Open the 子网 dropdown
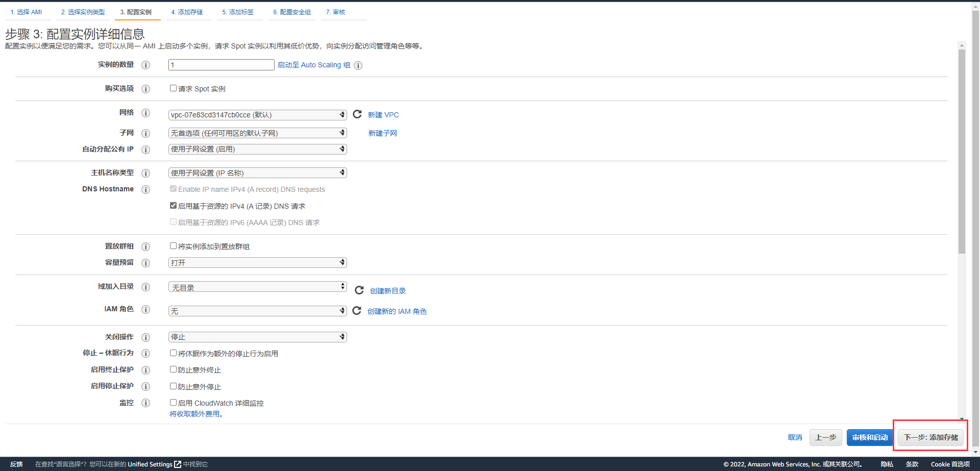 (x=257, y=133)
